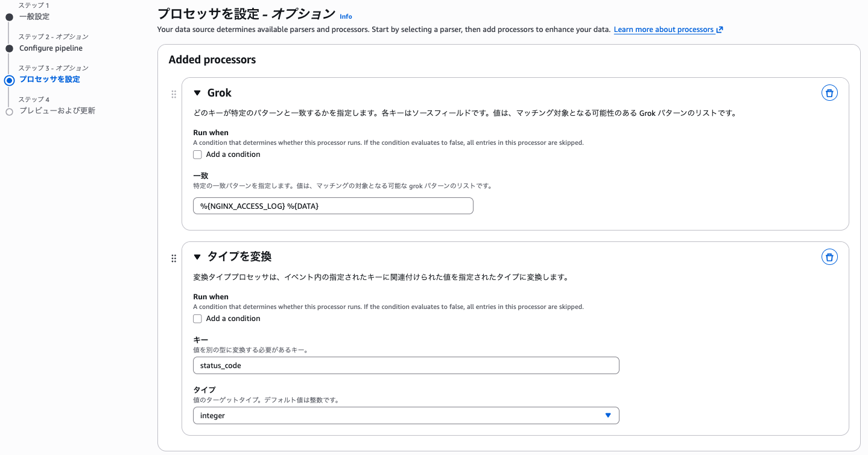Click the Info link beside the page title

click(345, 16)
